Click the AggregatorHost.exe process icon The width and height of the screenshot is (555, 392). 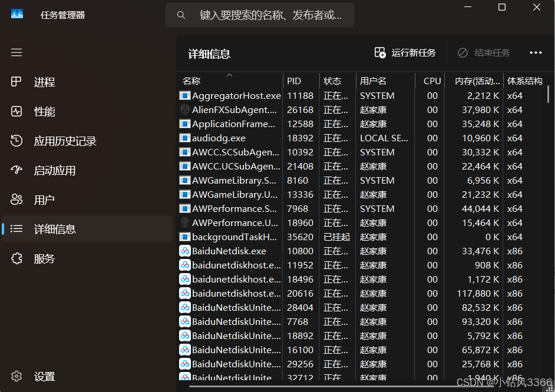click(185, 95)
